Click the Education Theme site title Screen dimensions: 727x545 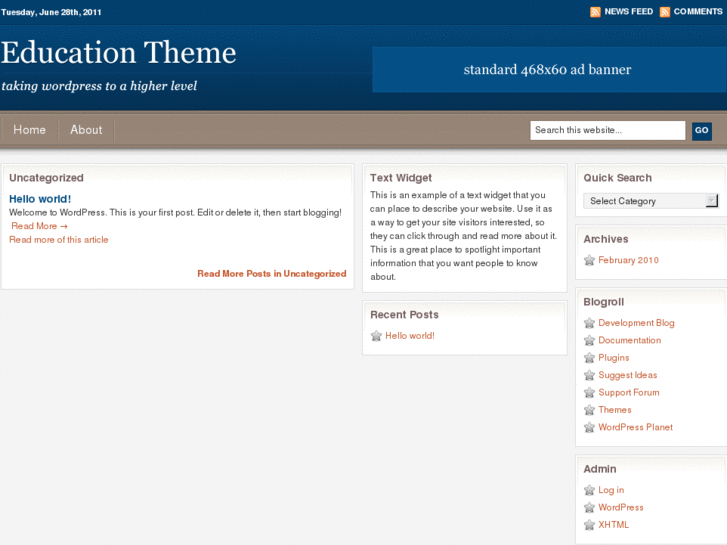[x=119, y=53]
